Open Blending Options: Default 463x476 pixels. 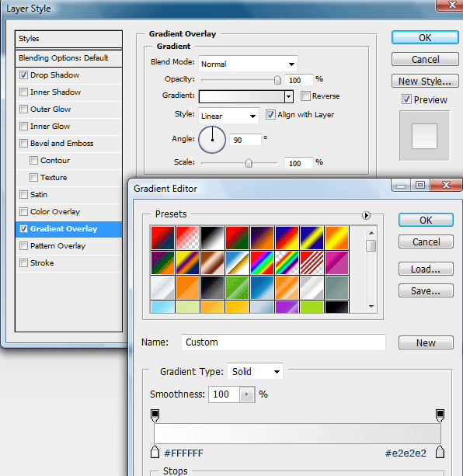[68, 58]
